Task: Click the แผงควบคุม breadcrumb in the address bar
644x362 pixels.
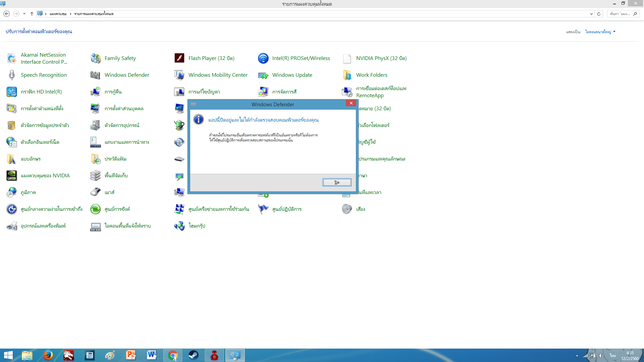Action: click(x=58, y=14)
